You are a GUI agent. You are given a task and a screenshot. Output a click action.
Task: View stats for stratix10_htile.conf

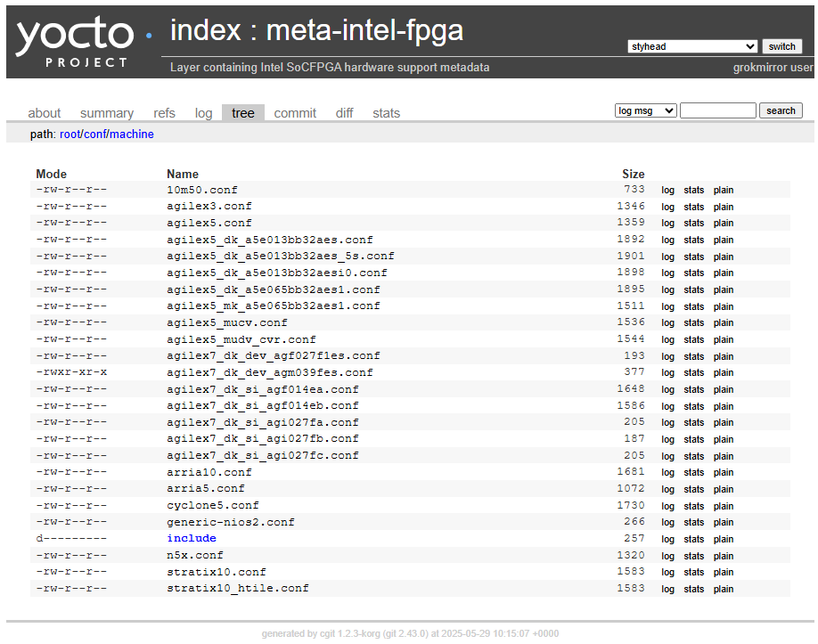tap(694, 589)
